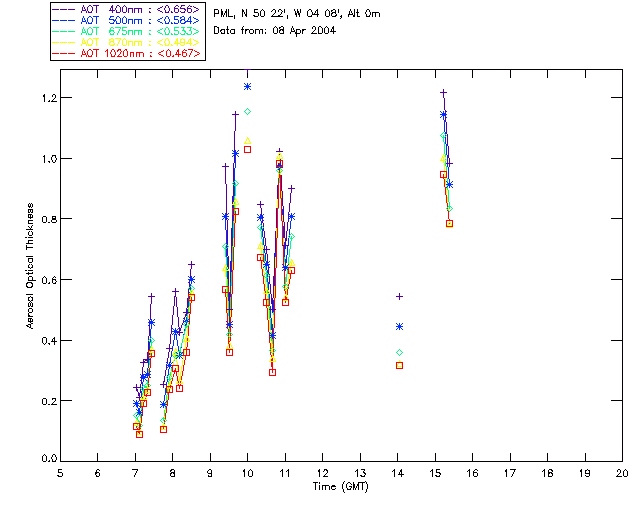Click the x-axis tick label '17'
640x512 pixels.
510,473
